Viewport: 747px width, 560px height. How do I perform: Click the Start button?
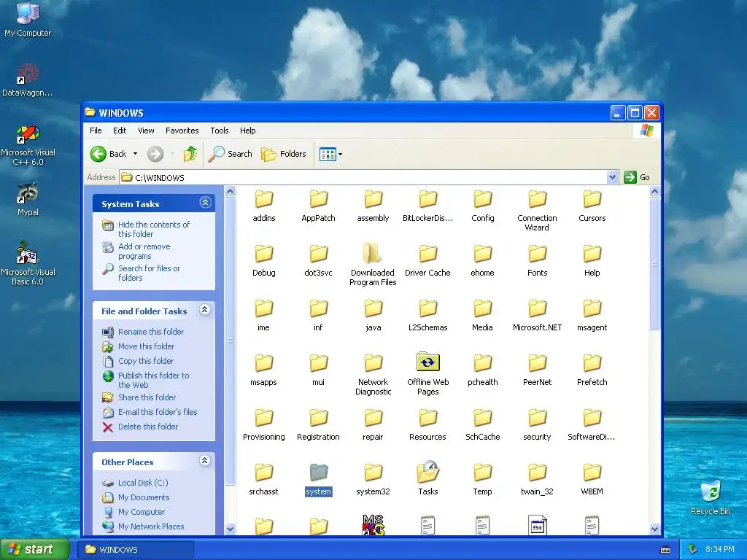pyautogui.click(x=34, y=550)
